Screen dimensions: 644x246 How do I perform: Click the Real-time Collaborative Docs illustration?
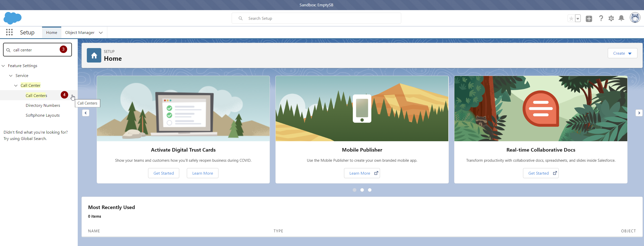pos(541,109)
